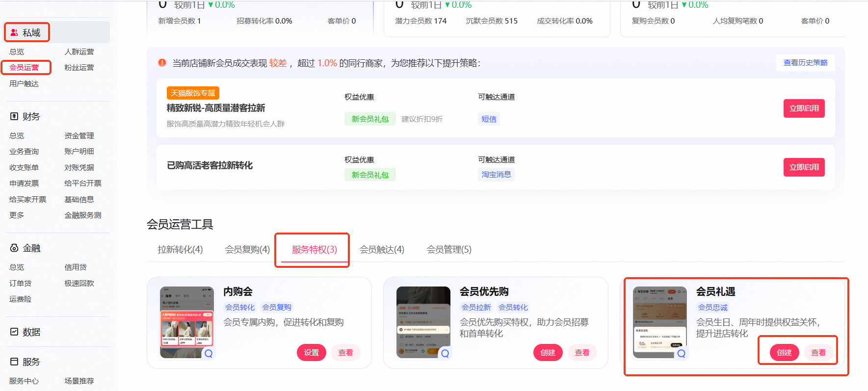Open 账户明细 under 财务
Image resolution: width=868 pixels, height=391 pixels.
tap(79, 152)
